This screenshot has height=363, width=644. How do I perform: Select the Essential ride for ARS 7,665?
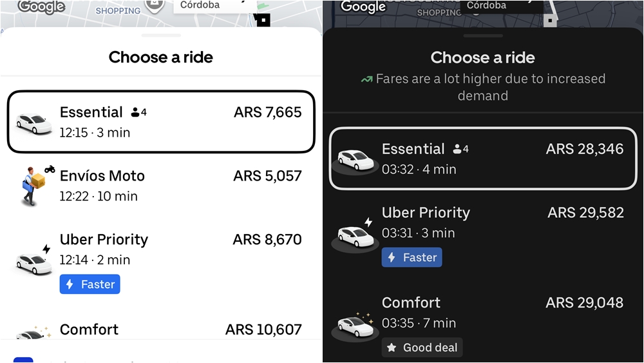coord(161,122)
